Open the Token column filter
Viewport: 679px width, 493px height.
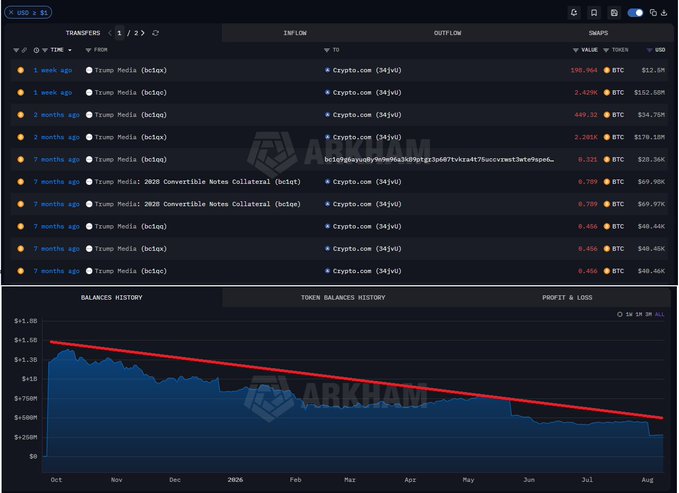606,50
